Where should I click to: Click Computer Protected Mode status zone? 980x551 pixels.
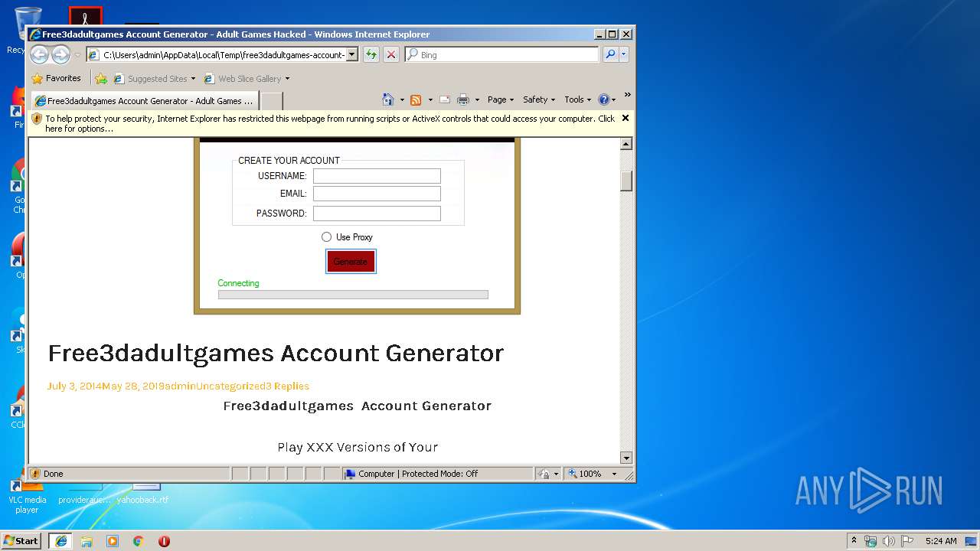click(438, 474)
